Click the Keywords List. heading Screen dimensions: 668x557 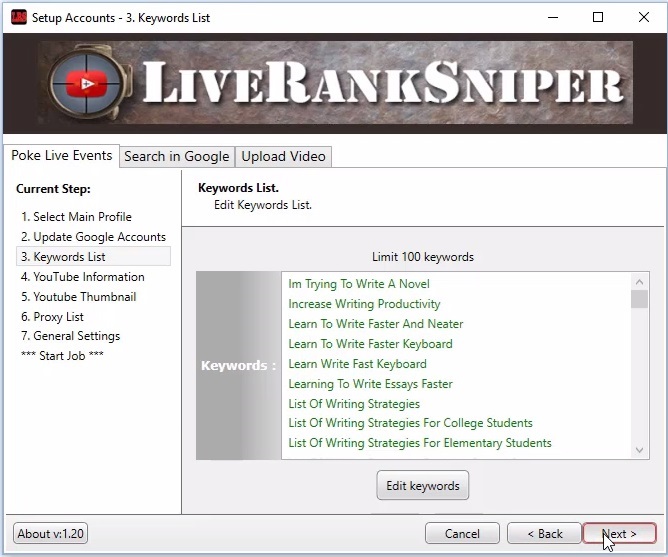[x=238, y=188]
